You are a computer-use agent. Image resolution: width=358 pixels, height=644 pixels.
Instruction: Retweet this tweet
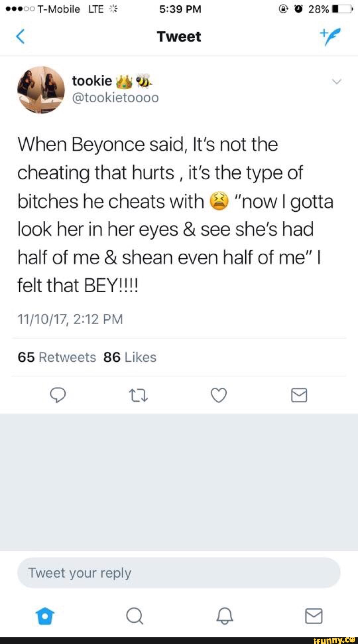click(x=138, y=395)
